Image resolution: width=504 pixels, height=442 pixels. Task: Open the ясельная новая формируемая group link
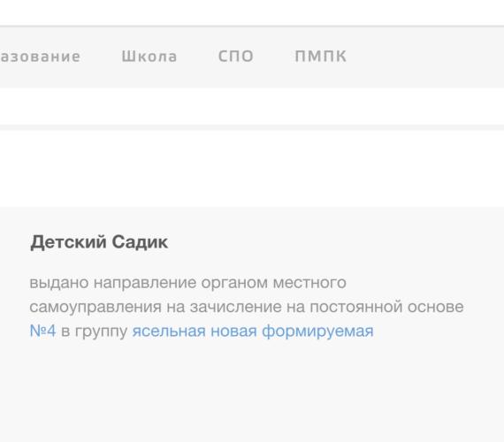tap(253, 331)
